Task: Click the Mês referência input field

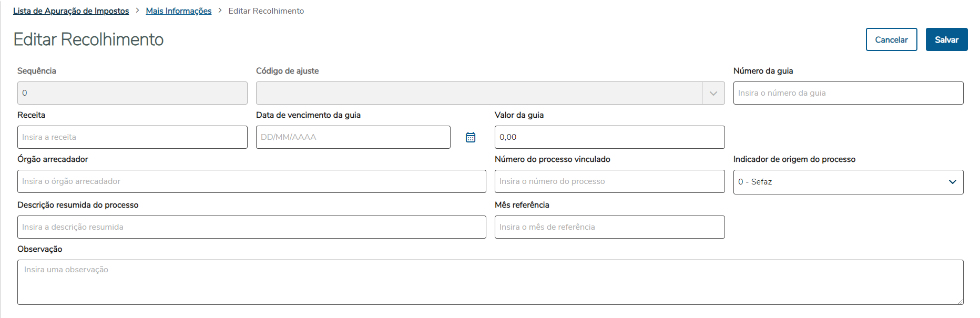Action: (x=609, y=227)
